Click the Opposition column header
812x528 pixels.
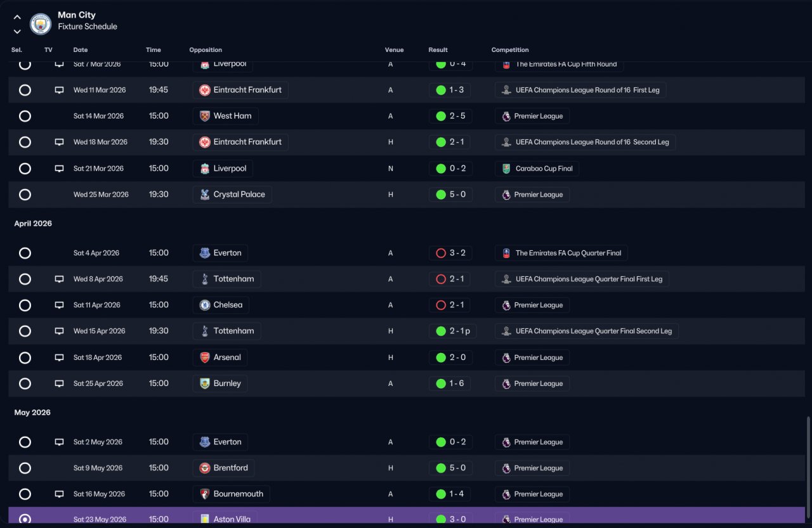206,50
